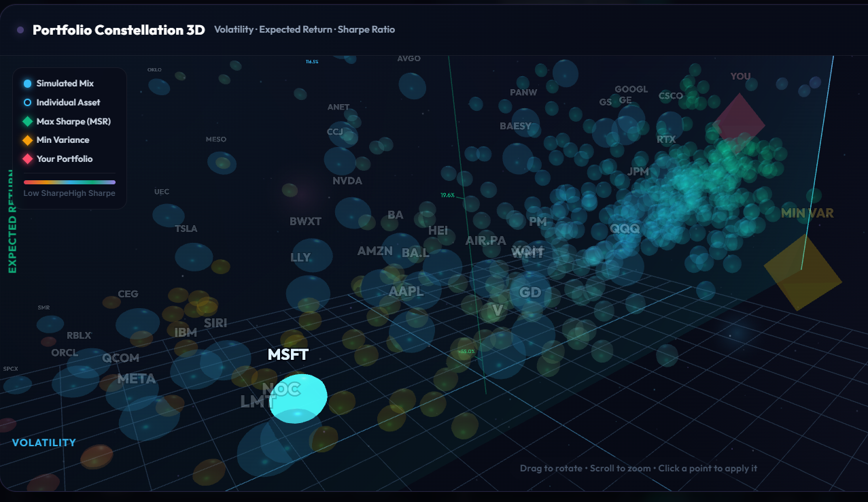868x502 pixels.
Task: Select the JPM asset label
Action: click(x=638, y=171)
